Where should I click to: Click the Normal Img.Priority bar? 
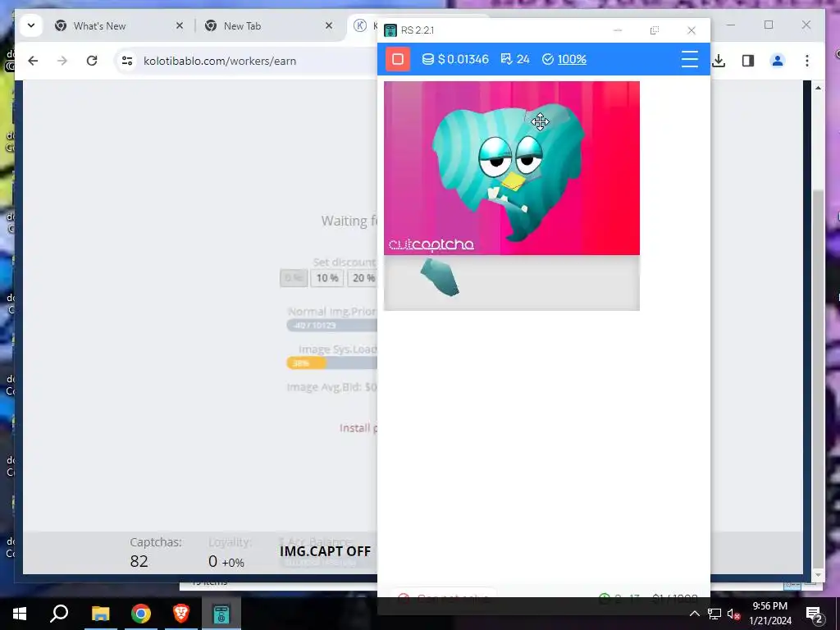(x=332, y=325)
